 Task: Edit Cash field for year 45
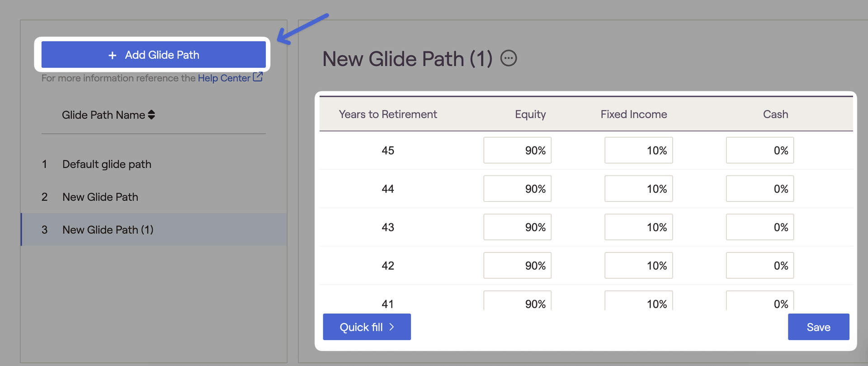coord(759,150)
